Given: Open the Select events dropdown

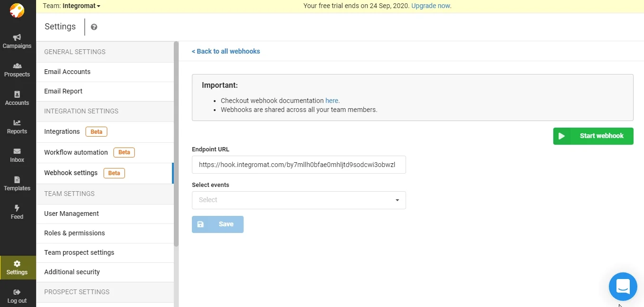Looking at the screenshot, I should tap(299, 200).
